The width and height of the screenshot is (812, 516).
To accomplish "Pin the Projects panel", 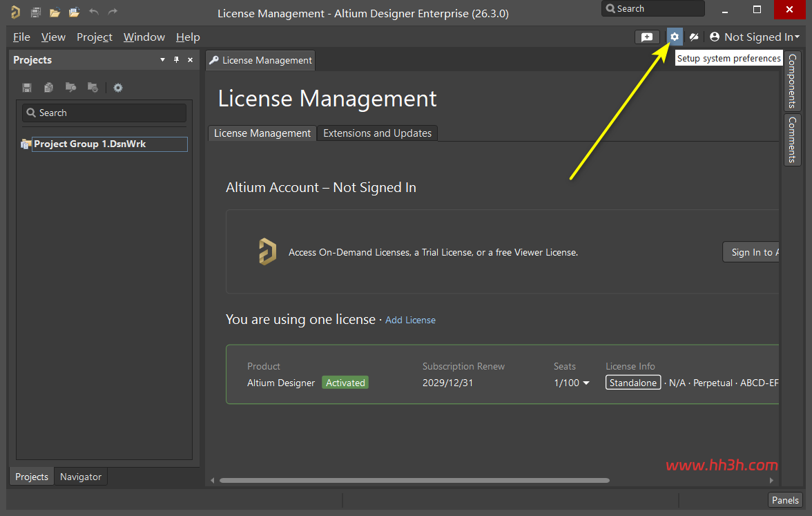I will (x=176, y=59).
